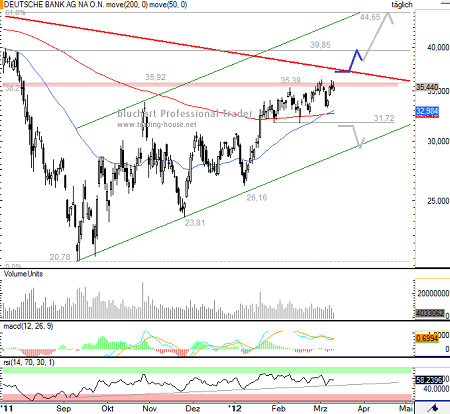Click the '11 year marker on the time axis

click(7, 408)
